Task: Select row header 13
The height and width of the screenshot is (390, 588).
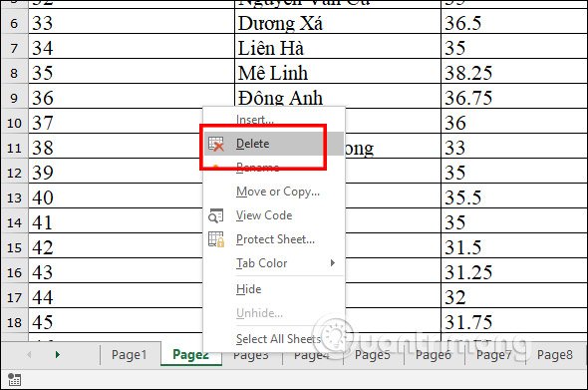Action: pyautogui.click(x=14, y=197)
